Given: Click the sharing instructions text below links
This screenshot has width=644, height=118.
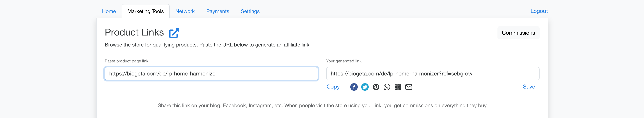Looking at the screenshot, I should [x=322, y=105].
